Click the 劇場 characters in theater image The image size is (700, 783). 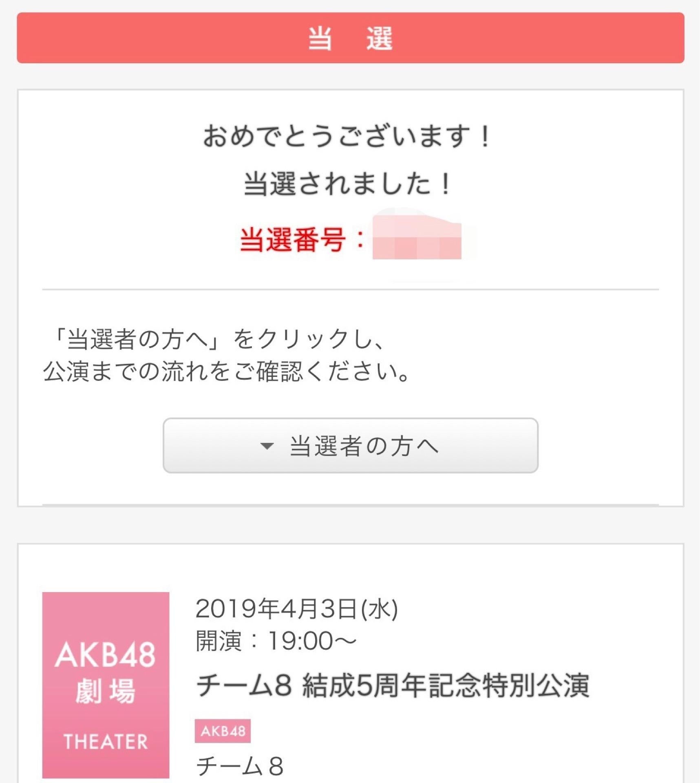tap(105, 691)
